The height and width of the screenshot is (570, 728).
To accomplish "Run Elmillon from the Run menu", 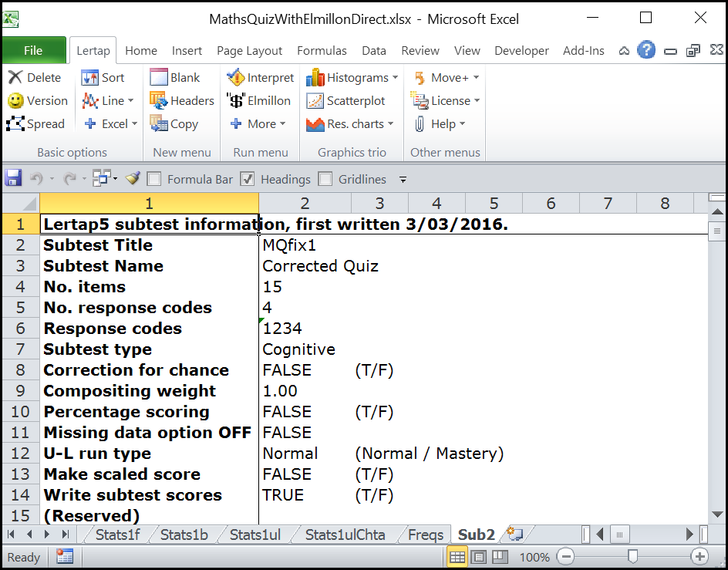I will point(258,100).
